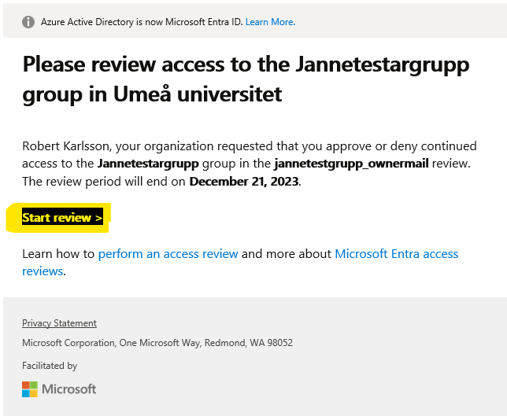Click the Azure Active Directory banner message
Viewport: 507px width, 420px height.
[x=142, y=22]
